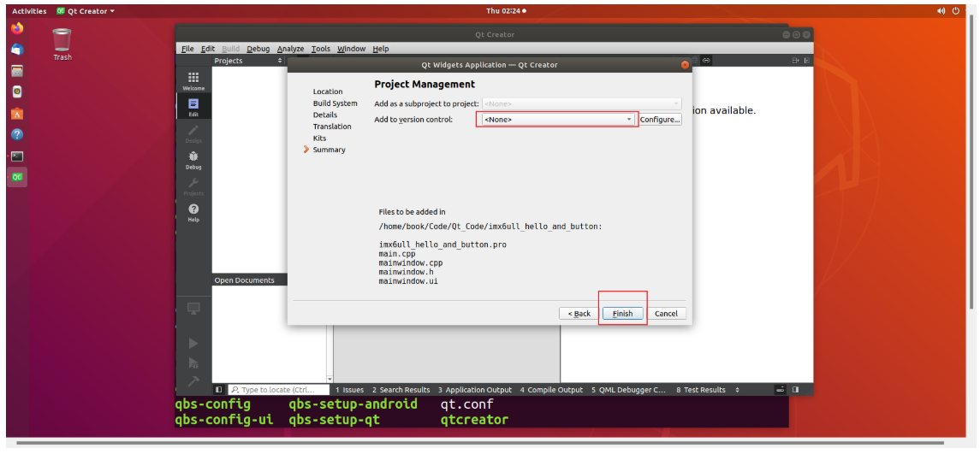
Task: Open the Trash on the desktop
Action: click(x=62, y=44)
